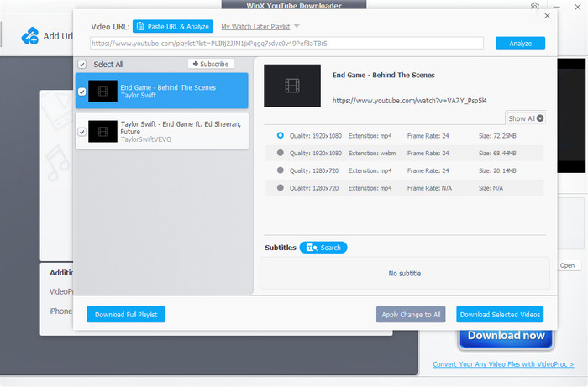This screenshot has width=588, height=387.
Task: Expand the Show All formats option
Action: [525, 118]
